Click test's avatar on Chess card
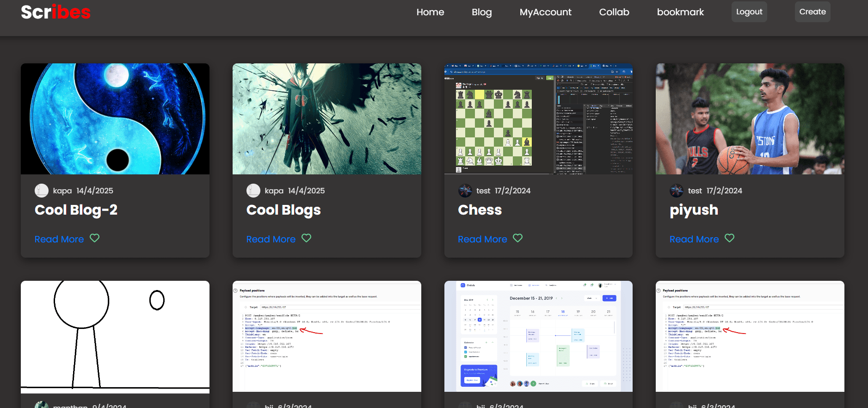 coord(465,191)
